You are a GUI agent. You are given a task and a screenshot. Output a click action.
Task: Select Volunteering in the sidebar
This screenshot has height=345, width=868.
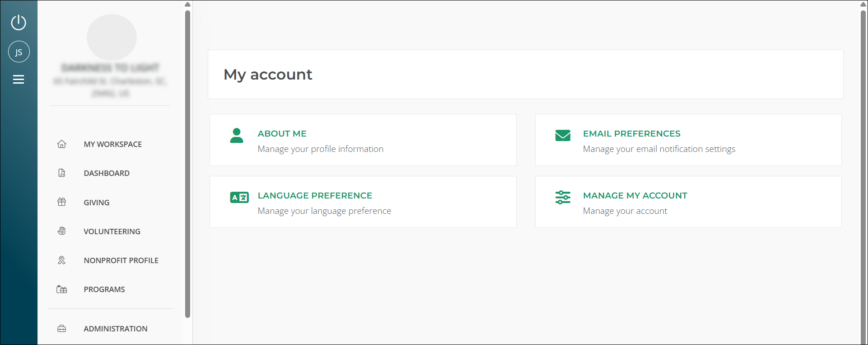click(x=112, y=232)
